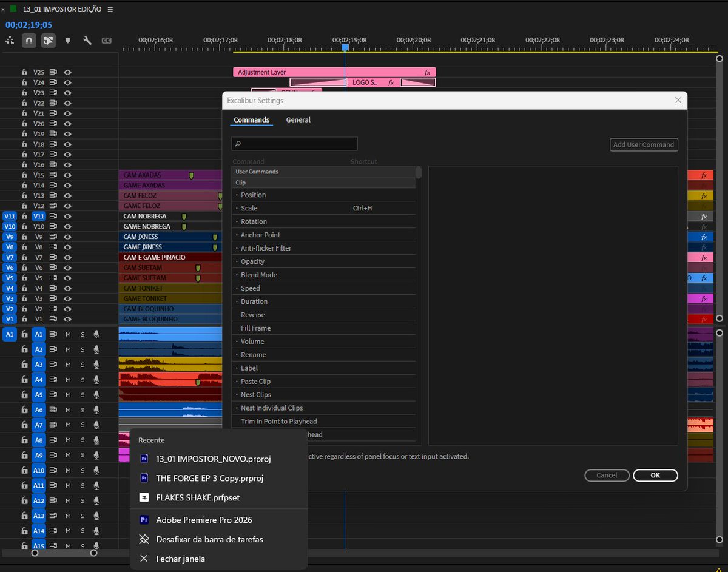Select marker on CAM SUETAM clip

[198, 268]
